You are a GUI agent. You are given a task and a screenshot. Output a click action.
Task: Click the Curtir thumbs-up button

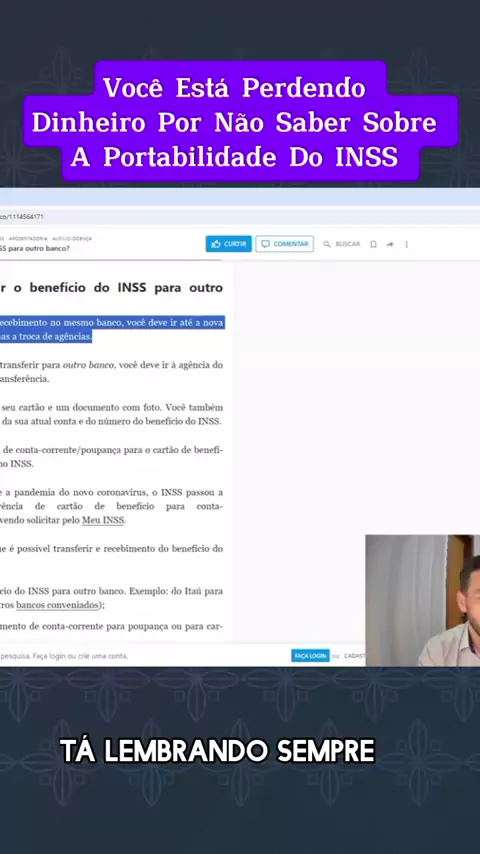[228, 244]
